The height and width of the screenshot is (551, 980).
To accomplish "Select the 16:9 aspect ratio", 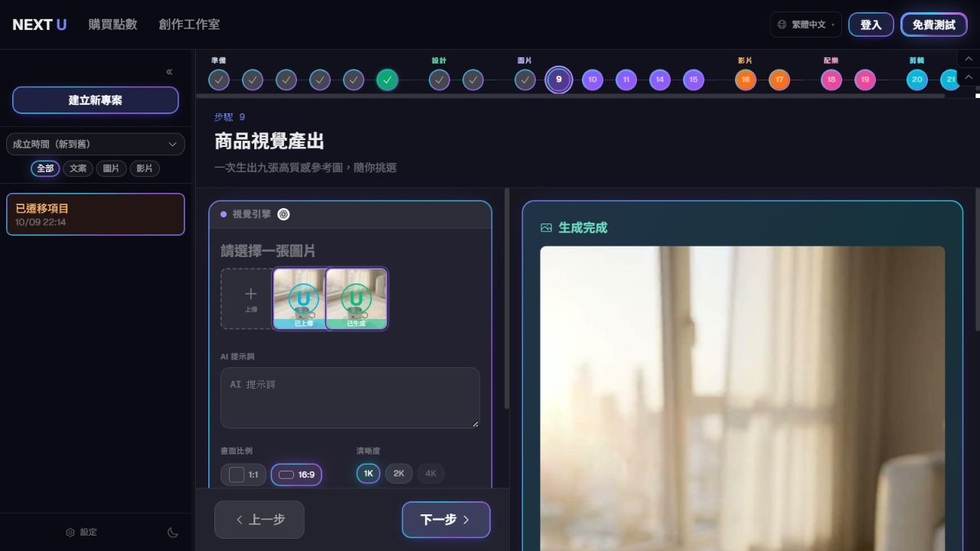I will click(x=296, y=474).
